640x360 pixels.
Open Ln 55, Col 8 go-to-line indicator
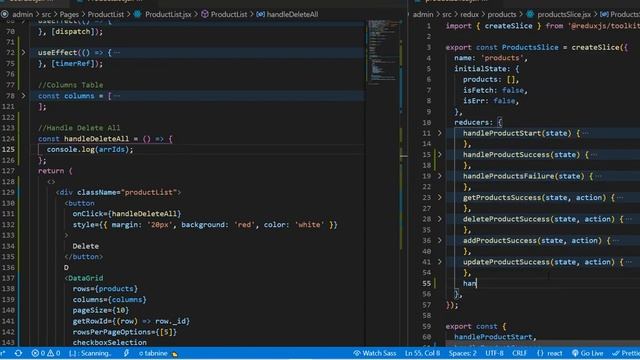422,353
